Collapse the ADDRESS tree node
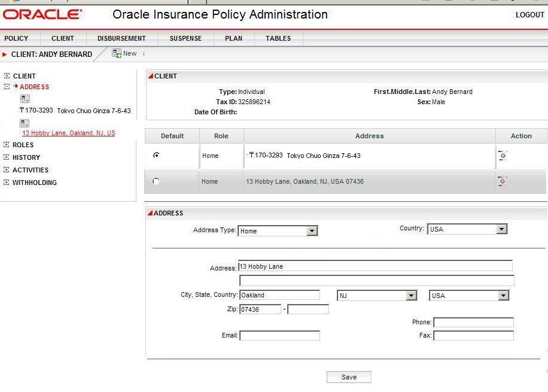Image resolution: width=548 pixels, height=392 pixels. [7, 86]
